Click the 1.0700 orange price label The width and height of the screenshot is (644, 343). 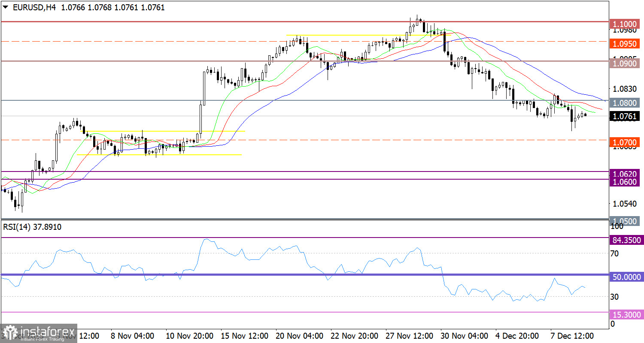[626, 142]
